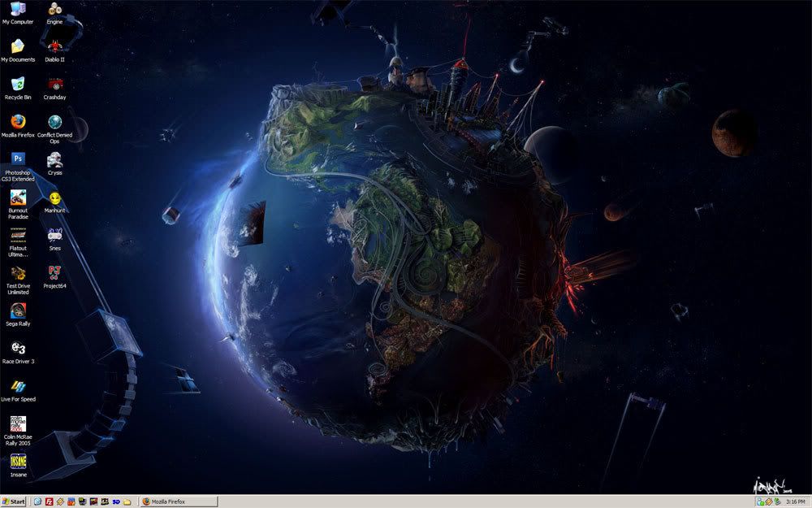The height and width of the screenshot is (508, 812).
Task: Click the Sega Rally shortcut
Action: click(x=18, y=310)
